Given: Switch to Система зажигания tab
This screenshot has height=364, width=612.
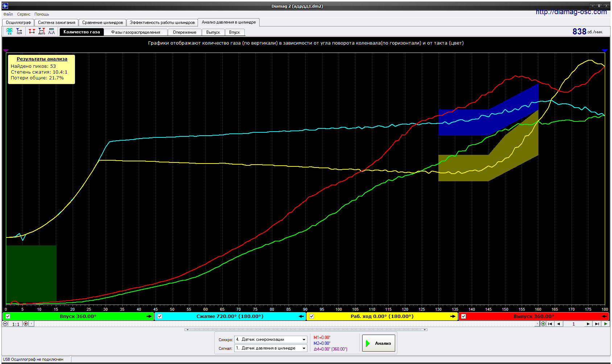Looking at the screenshot, I should (57, 22).
